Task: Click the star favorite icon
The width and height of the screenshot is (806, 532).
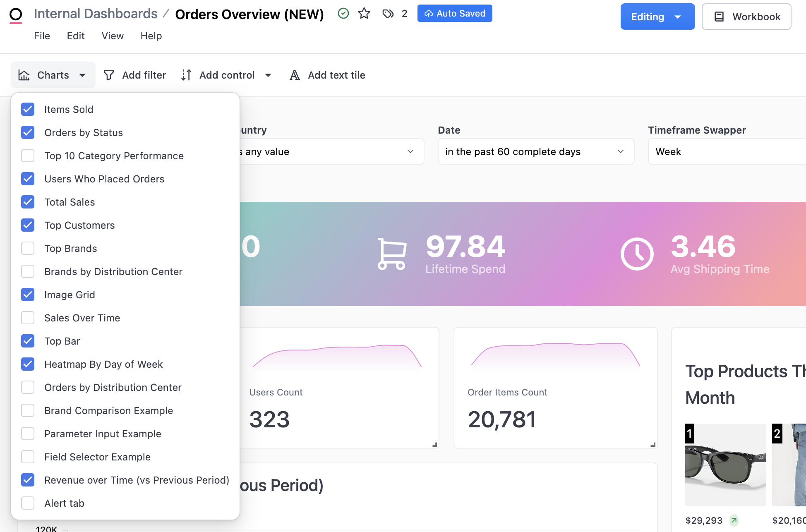Action: 364,14
